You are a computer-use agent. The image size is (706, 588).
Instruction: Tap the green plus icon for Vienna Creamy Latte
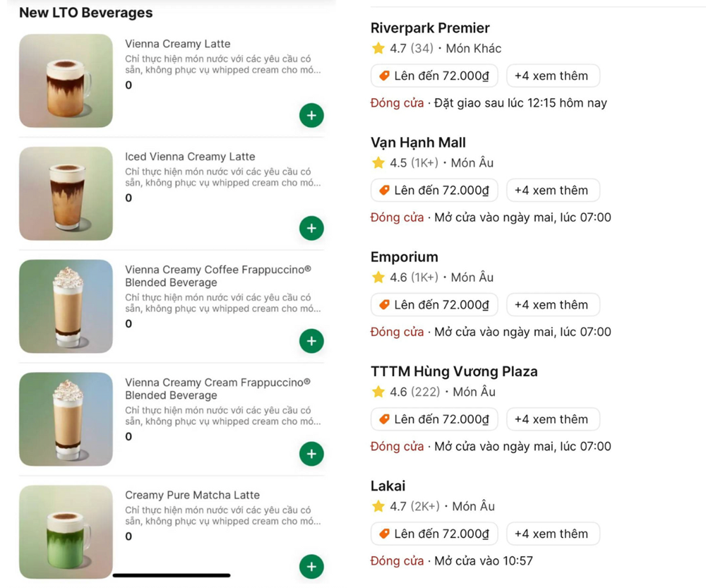point(311,115)
